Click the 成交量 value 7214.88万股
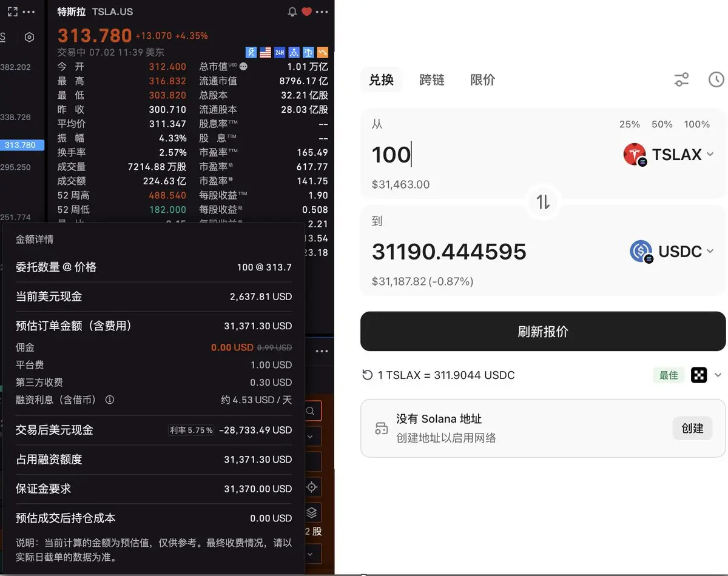The height and width of the screenshot is (576, 728). coord(157,167)
